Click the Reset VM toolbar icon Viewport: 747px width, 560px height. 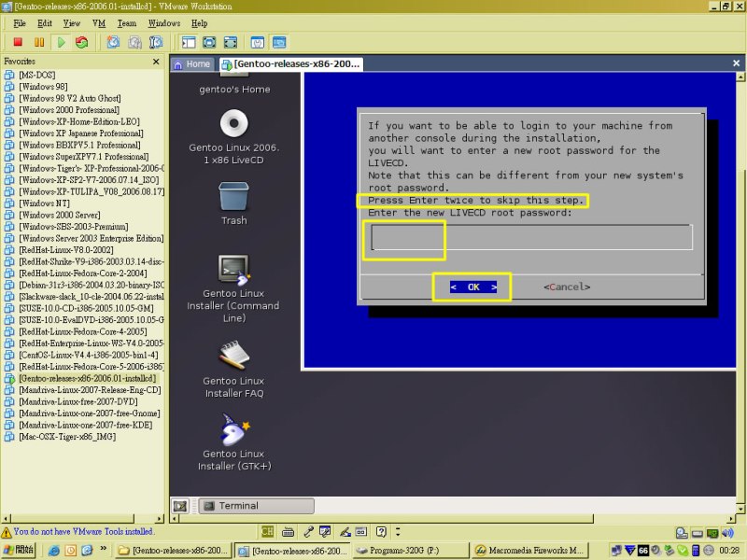click(x=82, y=42)
